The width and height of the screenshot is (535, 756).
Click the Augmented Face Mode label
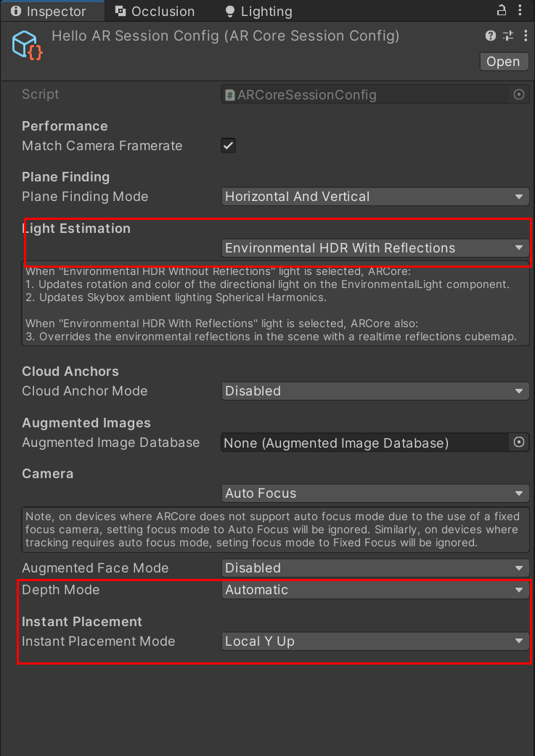pos(95,568)
